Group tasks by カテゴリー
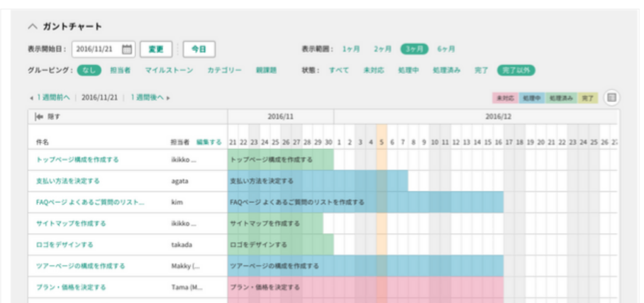Viewport: 644px width, 303px height. pos(225,70)
